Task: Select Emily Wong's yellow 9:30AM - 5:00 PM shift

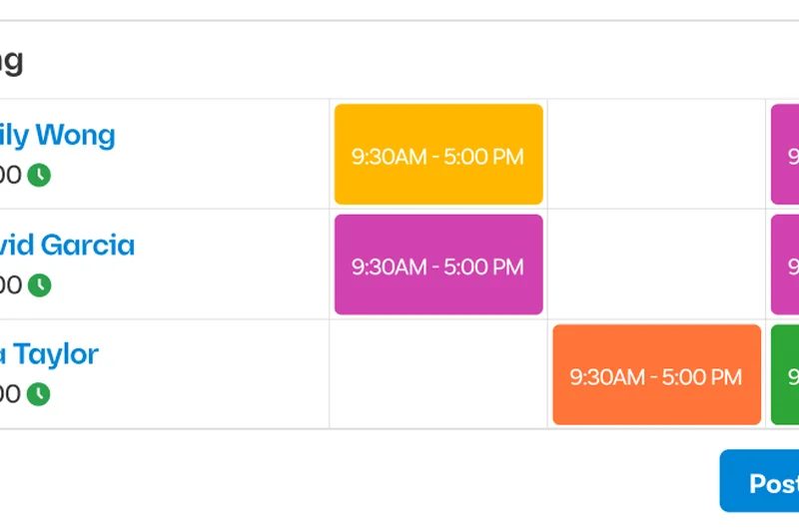Action: [x=438, y=155]
